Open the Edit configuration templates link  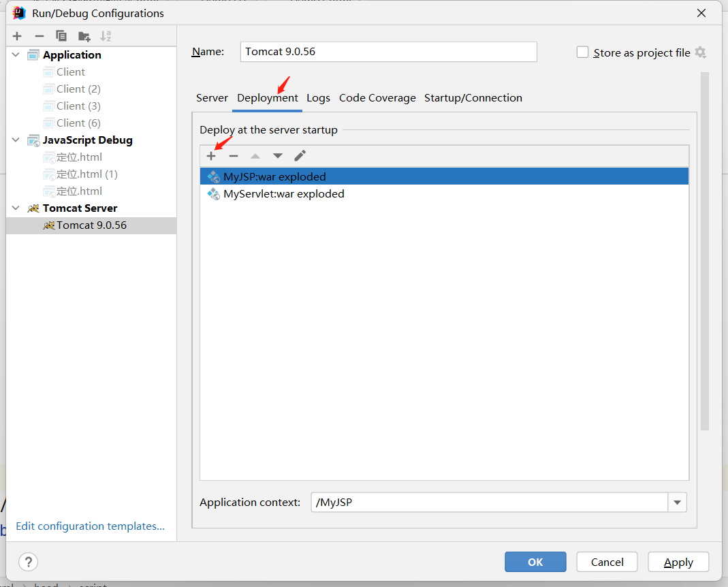(x=90, y=526)
